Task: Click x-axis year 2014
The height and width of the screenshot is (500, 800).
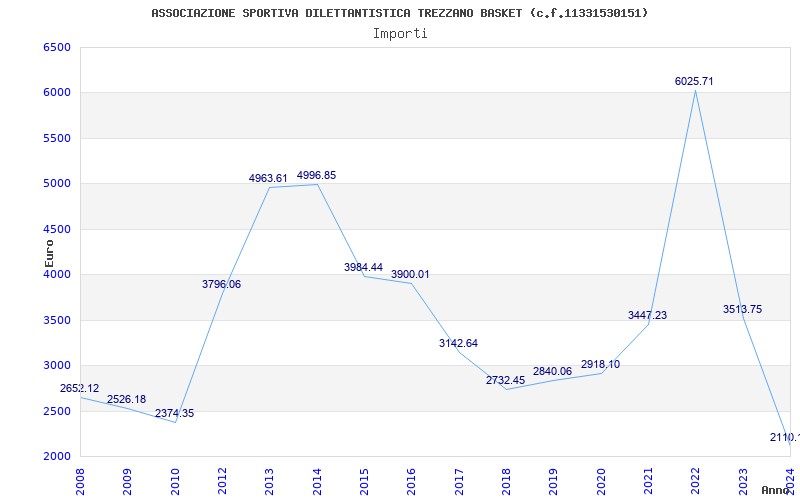Action: point(317,482)
